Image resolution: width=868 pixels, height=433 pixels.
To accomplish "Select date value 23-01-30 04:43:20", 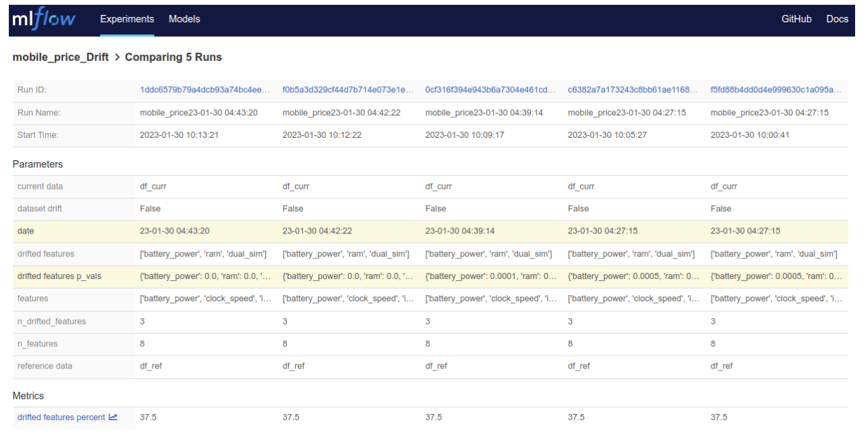I will pyautogui.click(x=175, y=231).
